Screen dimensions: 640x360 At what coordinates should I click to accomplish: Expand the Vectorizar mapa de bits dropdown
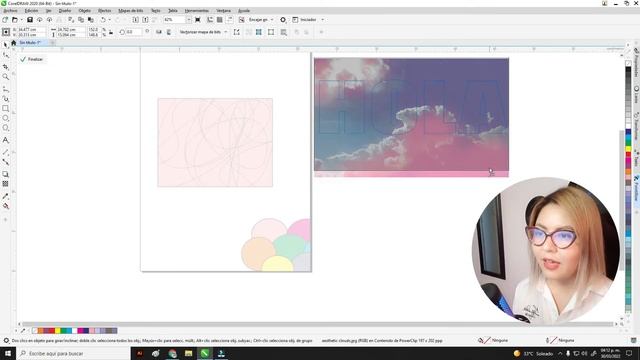pyautogui.click(x=225, y=32)
